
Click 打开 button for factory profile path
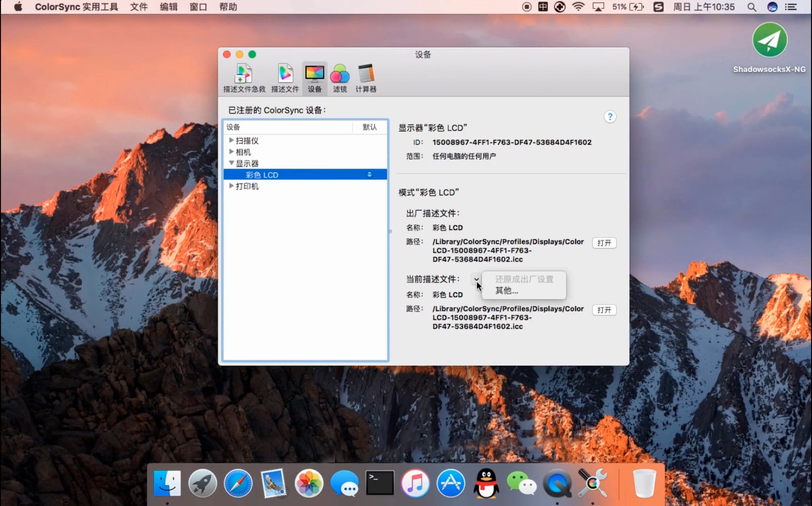(604, 243)
